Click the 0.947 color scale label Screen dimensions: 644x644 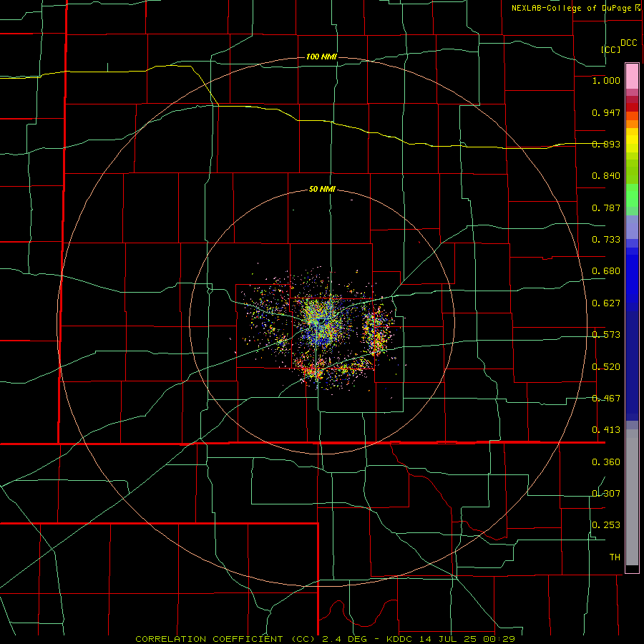pyautogui.click(x=606, y=112)
